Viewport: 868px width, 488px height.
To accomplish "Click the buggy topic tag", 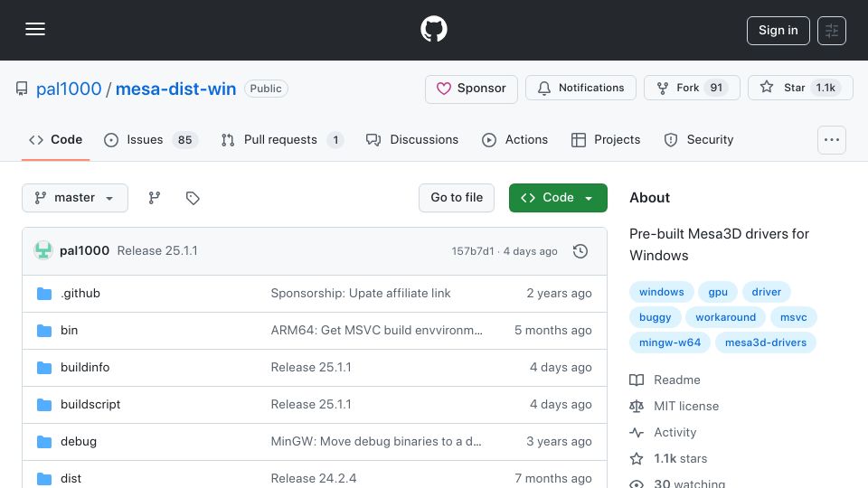I will point(655,317).
